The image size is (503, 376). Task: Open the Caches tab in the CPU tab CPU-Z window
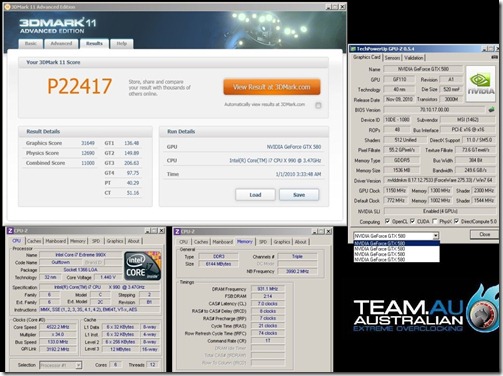pos(34,241)
